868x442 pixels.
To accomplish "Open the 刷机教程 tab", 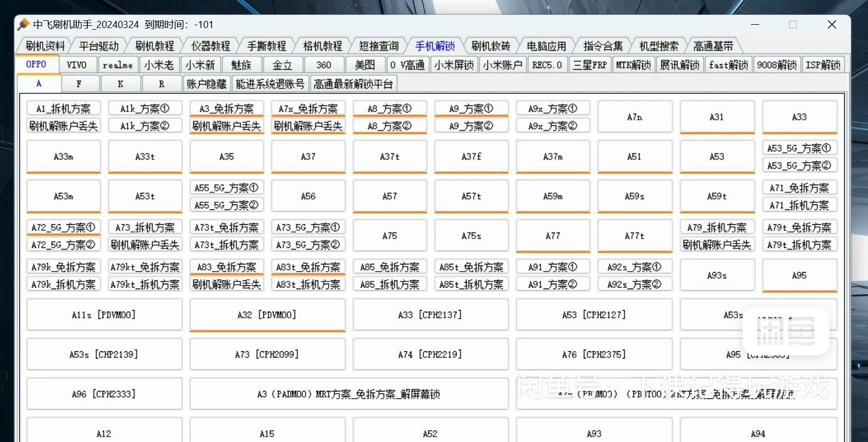I will pyautogui.click(x=155, y=46).
